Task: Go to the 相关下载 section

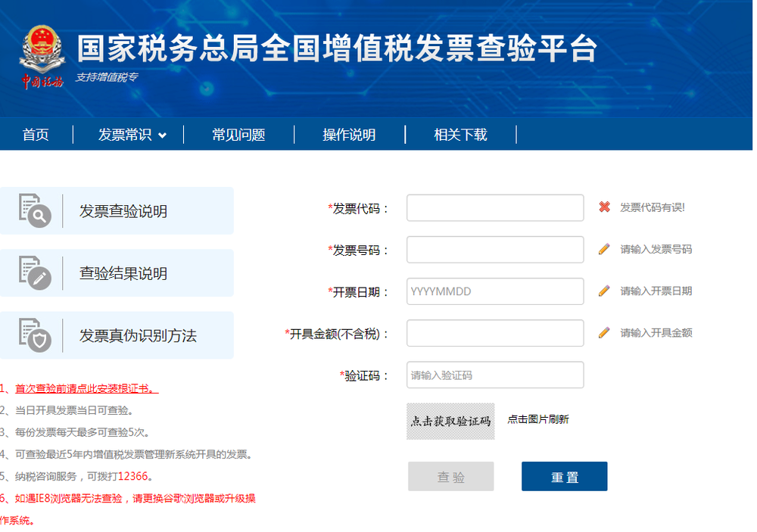Action: pyautogui.click(x=459, y=134)
